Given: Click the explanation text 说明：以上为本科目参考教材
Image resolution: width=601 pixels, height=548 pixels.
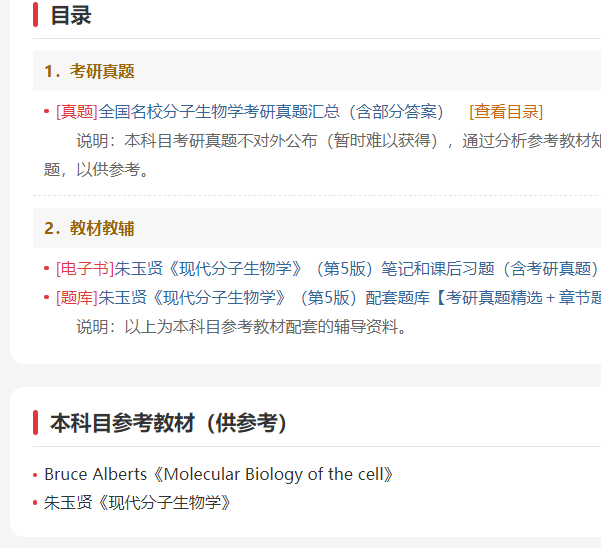Looking at the screenshot, I should (241, 327).
